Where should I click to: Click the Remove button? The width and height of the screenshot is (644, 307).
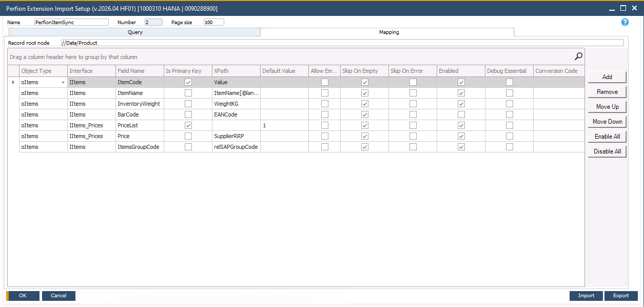click(607, 92)
